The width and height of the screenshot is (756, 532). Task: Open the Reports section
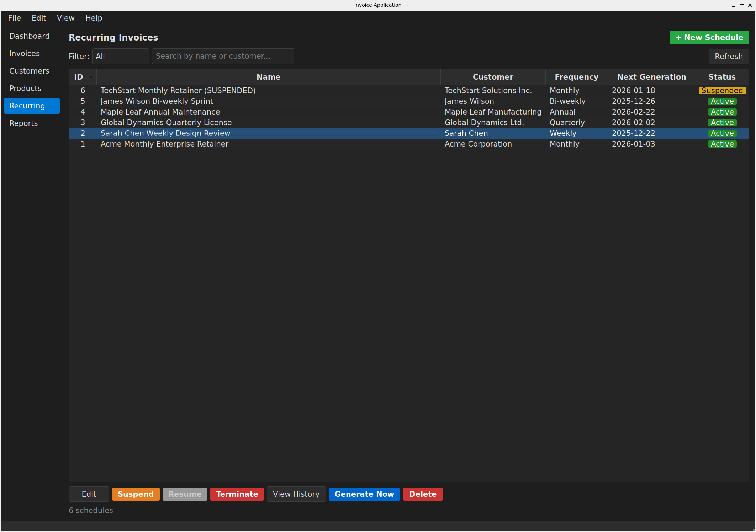coord(23,123)
